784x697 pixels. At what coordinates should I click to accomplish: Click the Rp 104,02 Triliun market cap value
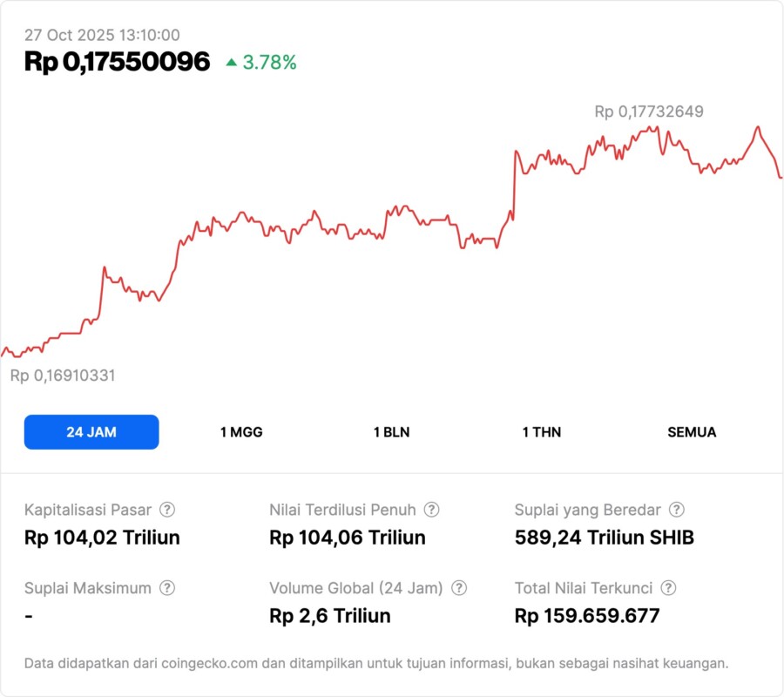tap(102, 538)
